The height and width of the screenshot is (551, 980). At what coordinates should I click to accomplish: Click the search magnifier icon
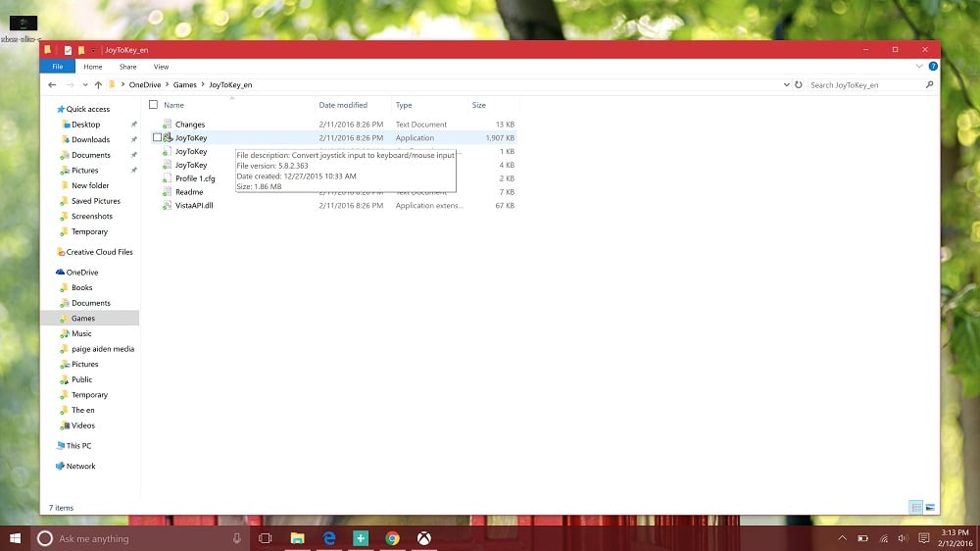pyautogui.click(x=929, y=85)
